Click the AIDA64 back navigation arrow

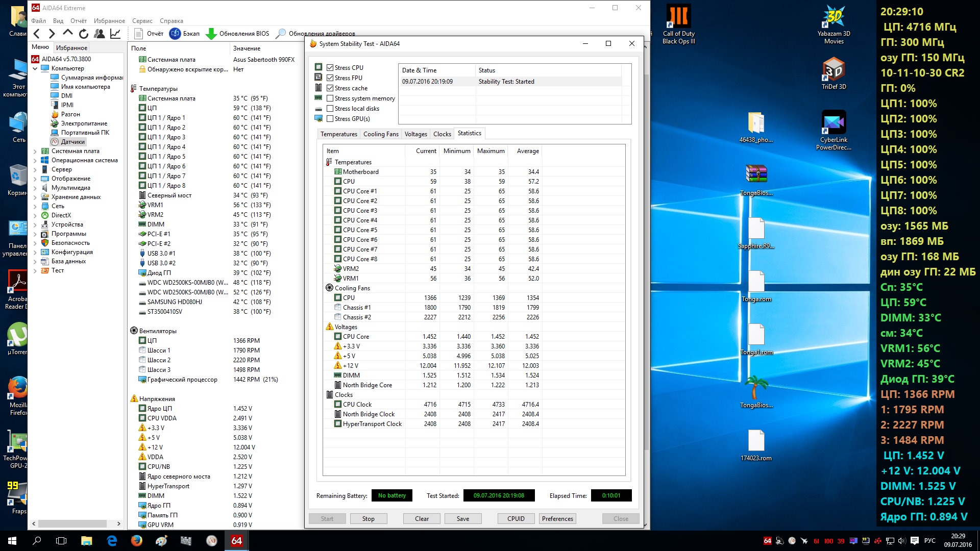[36, 34]
